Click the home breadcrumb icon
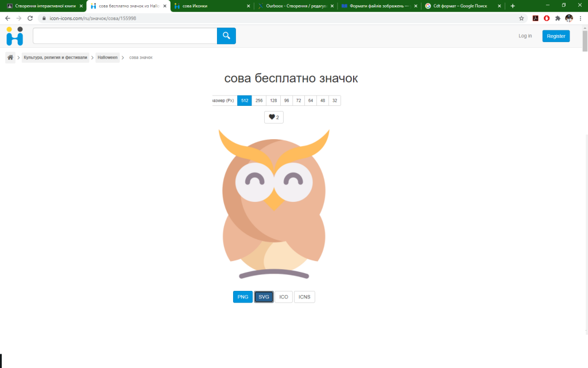The height and width of the screenshot is (368, 588). (9, 57)
